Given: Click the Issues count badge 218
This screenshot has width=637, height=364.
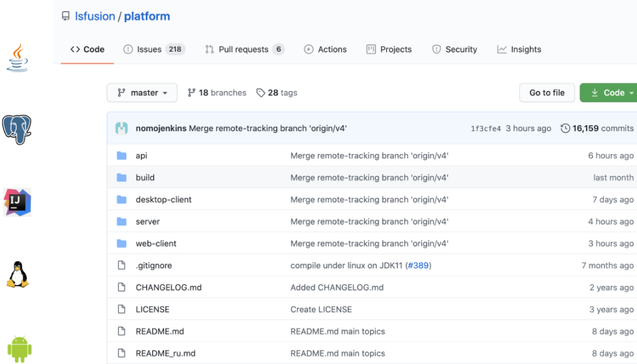Looking at the screenshot, I should point(175,49).
